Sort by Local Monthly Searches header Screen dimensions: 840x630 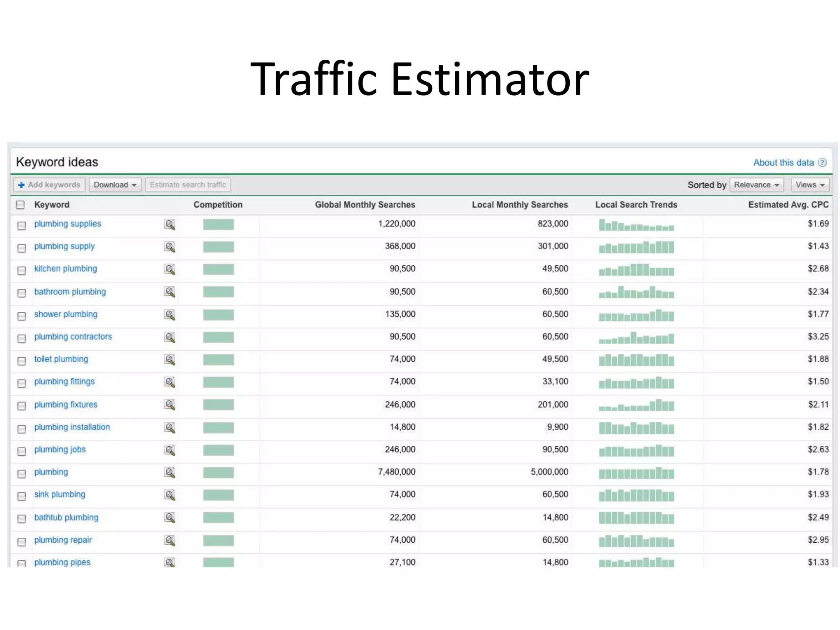[x=520, y=205]
